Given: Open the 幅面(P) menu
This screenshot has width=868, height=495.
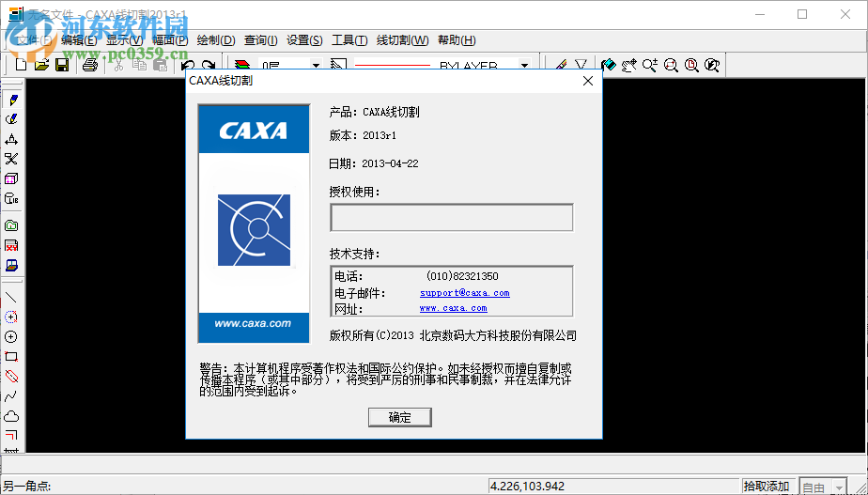Looking at the screenshot, I should pos(171,40).
